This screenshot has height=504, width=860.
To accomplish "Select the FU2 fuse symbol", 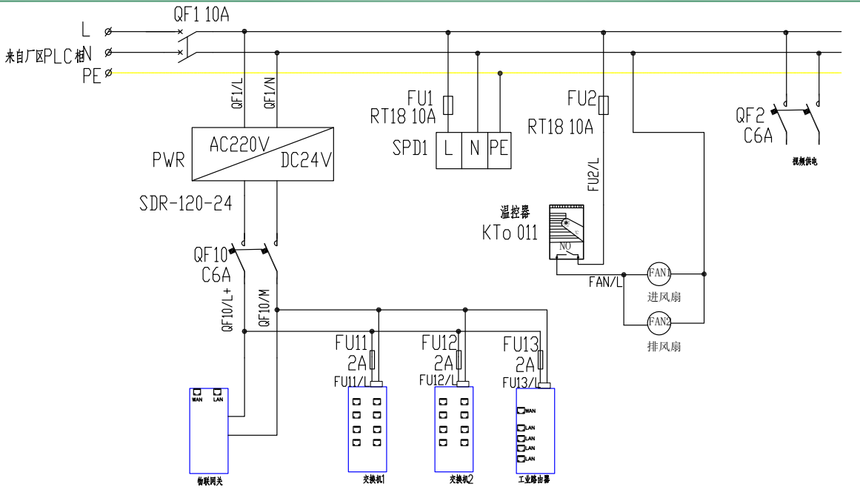I will 603,105.
